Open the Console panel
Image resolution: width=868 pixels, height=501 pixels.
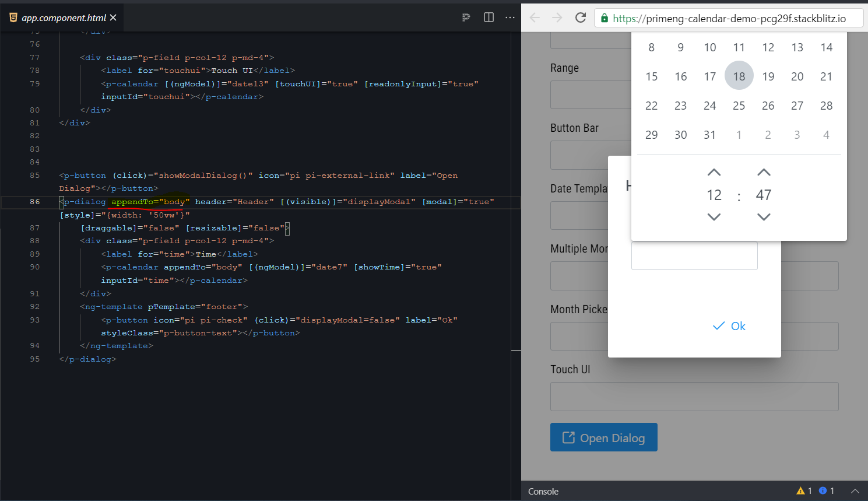click(543, 492)
